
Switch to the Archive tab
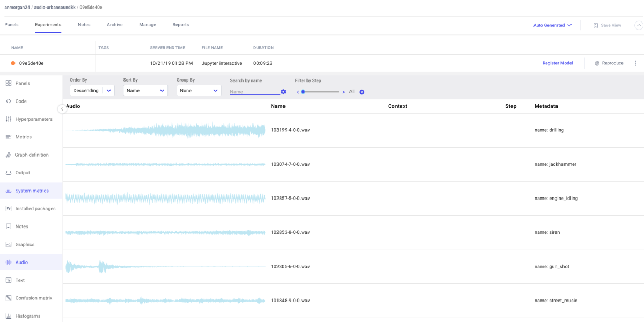coord(115,25)
